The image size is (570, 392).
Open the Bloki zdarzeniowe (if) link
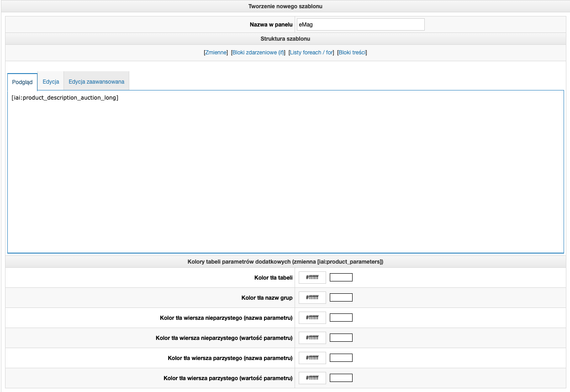click(258, 53)
